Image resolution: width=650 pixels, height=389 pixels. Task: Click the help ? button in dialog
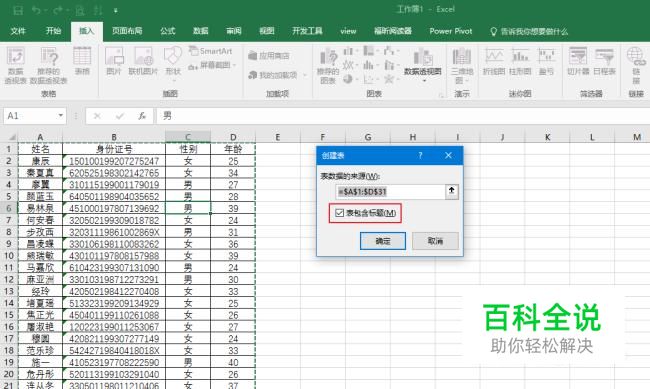(x=420, y=156)
